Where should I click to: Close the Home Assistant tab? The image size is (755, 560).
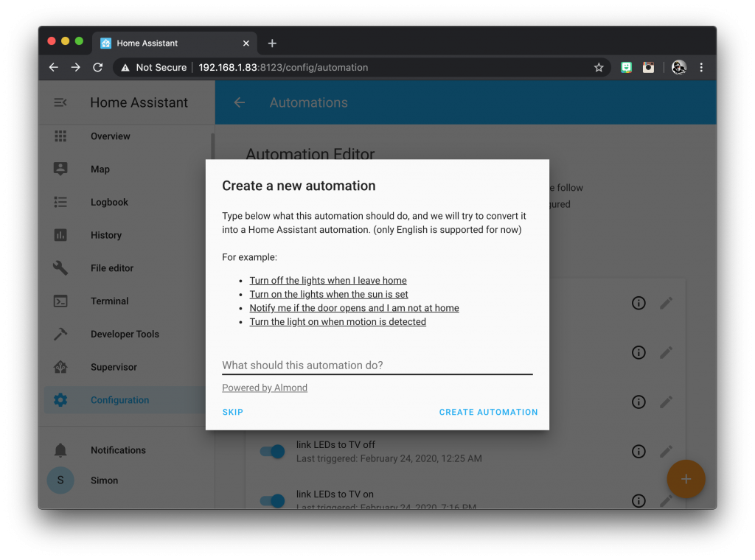point(246,43)
